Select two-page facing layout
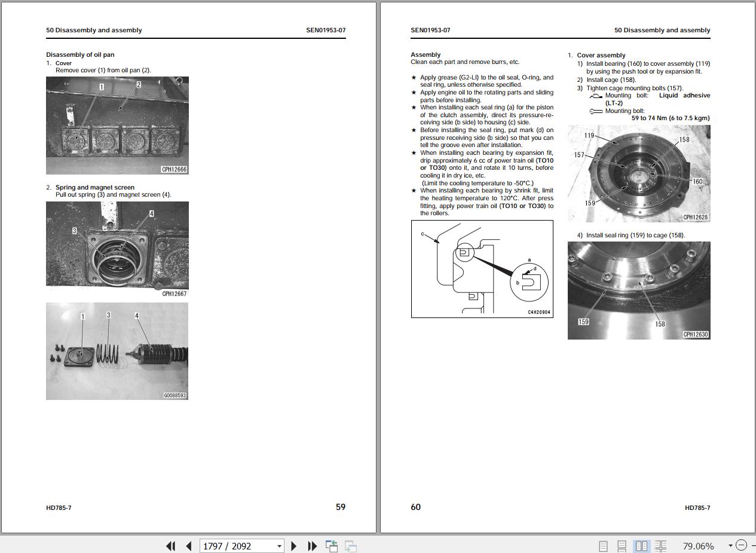The height and width of the screenshot is (553, 756). pyautogui.click(x=641, y=546)
